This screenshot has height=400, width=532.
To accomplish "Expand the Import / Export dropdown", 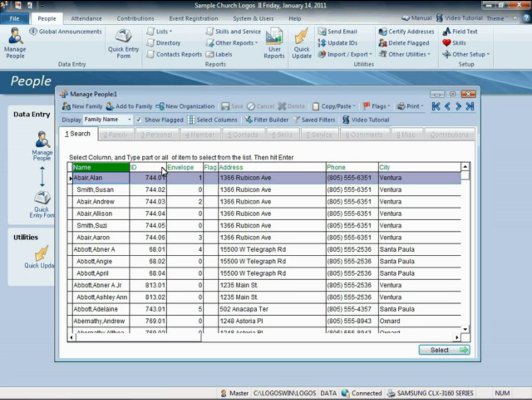I will click(345, 54).
